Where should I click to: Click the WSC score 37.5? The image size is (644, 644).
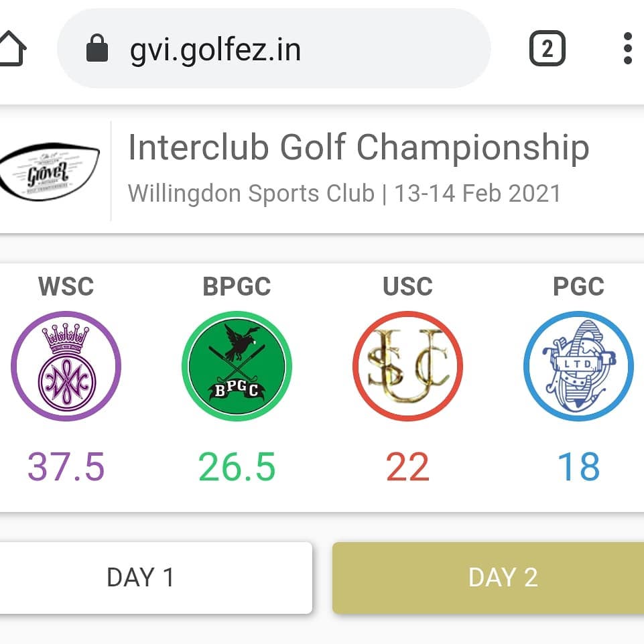[66, 466]
